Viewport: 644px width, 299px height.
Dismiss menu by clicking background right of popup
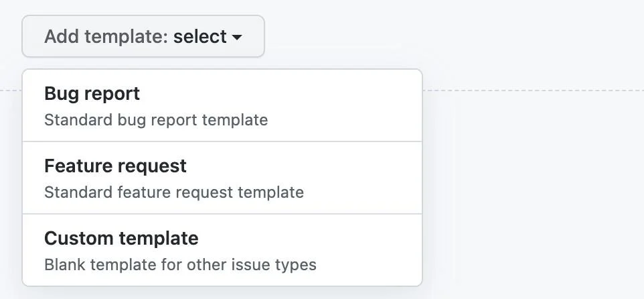[x=534, y=185]
